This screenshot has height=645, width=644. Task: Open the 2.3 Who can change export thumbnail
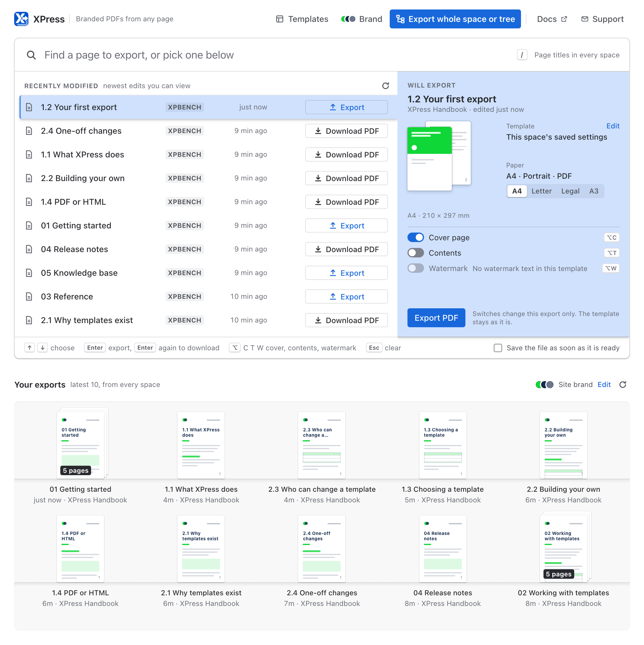coord(322,445)
